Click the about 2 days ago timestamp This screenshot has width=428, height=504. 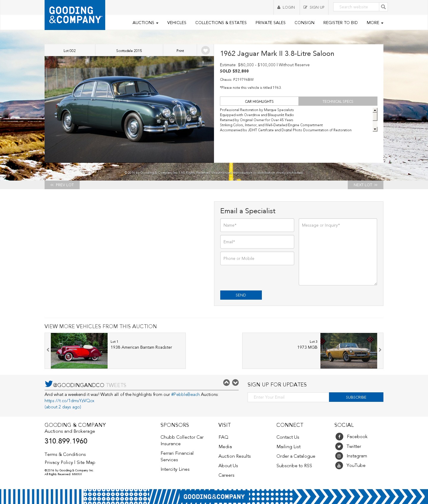coord(63,407)
